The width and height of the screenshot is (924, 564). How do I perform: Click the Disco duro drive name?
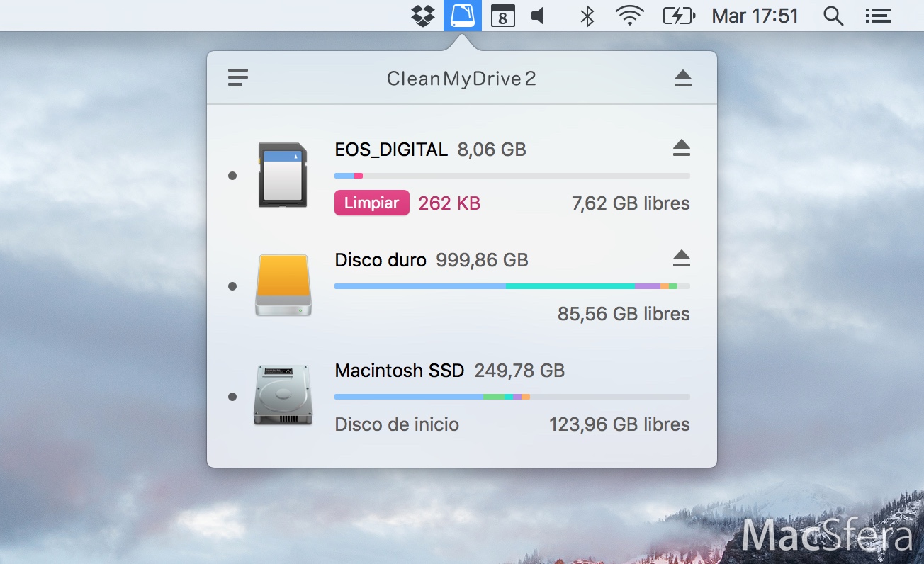381,260
